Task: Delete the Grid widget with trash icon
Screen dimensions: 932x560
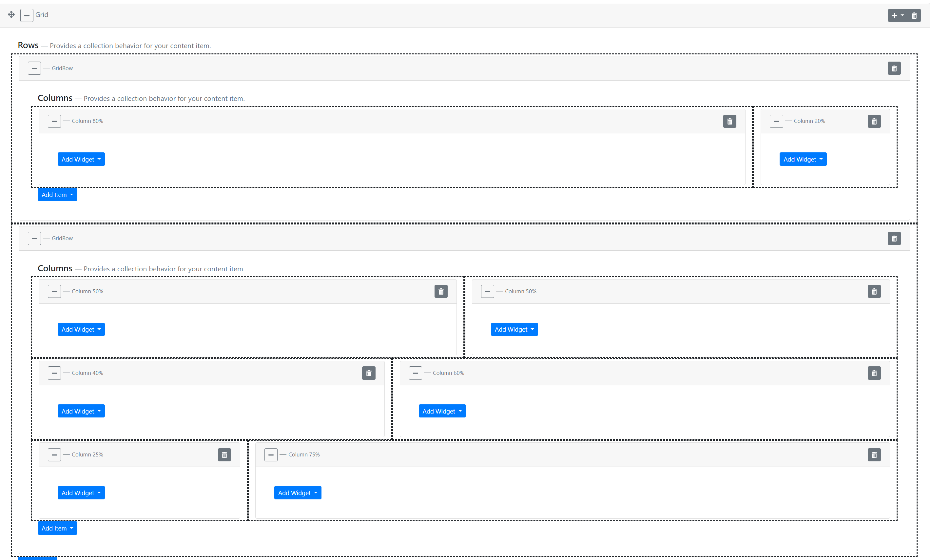Action: click(x=915, y=15)
